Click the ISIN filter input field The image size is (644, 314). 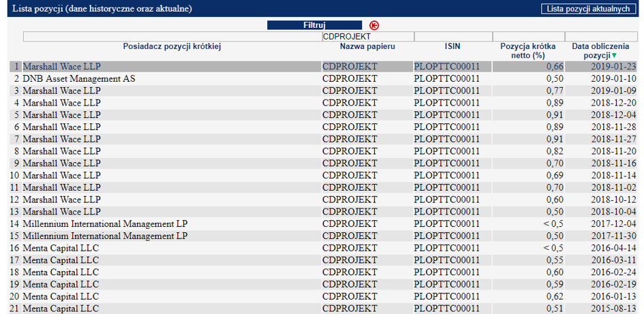453,37
